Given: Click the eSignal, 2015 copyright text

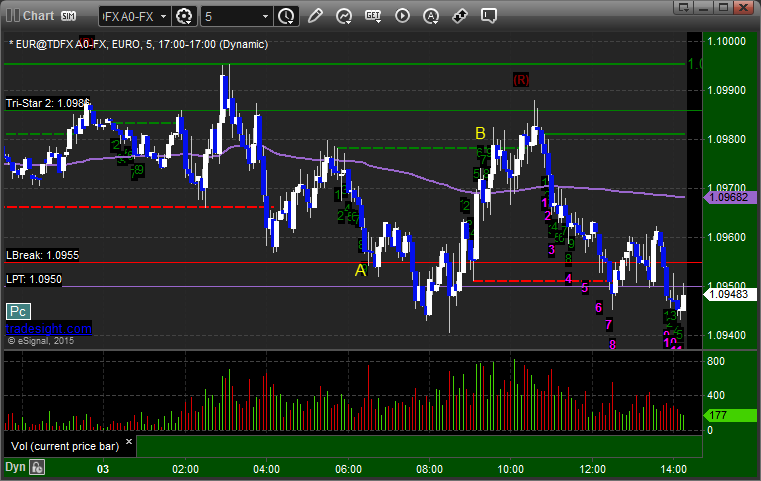Looking at the screenshot, I should point(41,341).
